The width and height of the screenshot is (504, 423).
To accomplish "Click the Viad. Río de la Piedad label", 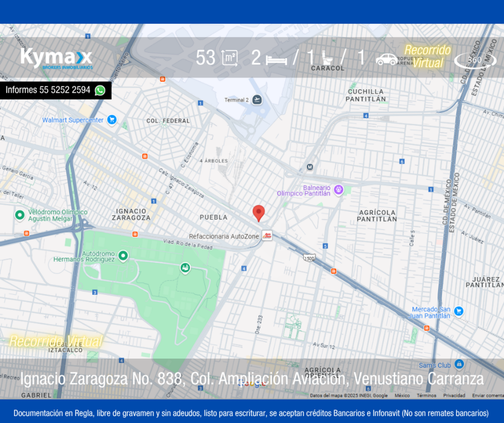I will coord(188,245).
